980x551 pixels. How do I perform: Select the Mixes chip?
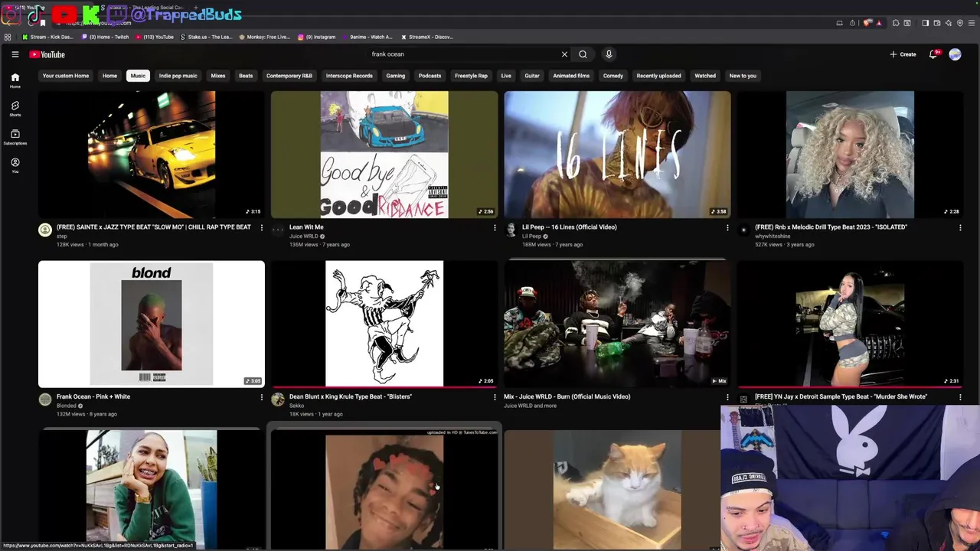click(x=218, y=76)
